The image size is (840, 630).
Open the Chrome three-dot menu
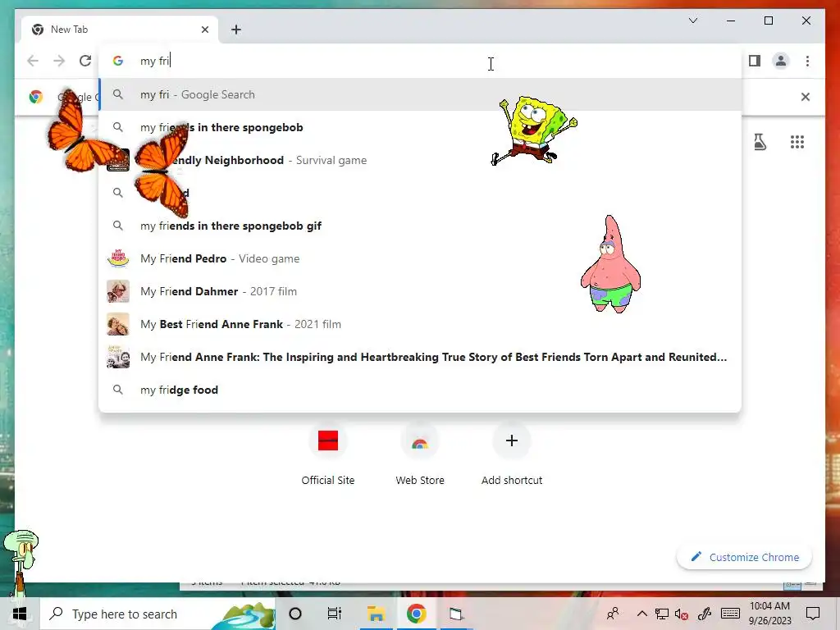[807, 61]
